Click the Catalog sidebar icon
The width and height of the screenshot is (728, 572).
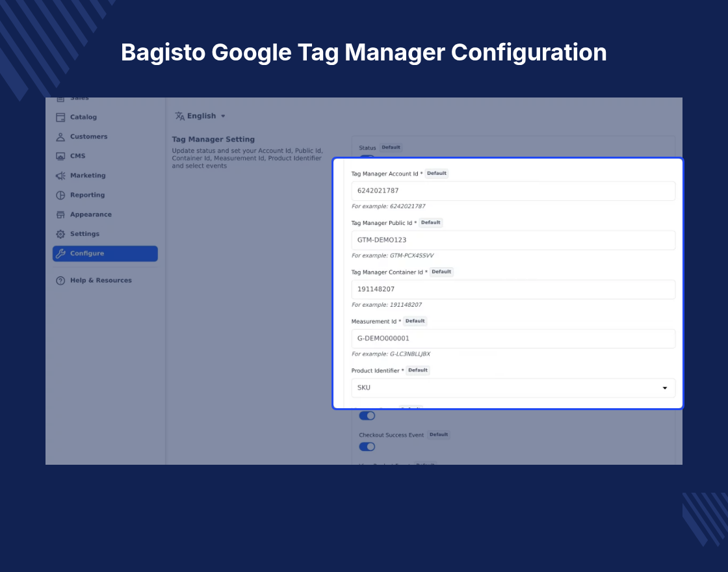click(x=60, y=118)
